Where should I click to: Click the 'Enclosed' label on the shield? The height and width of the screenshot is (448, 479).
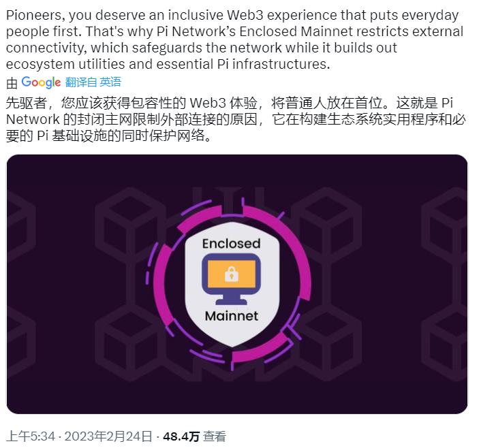tap(232, 244)
